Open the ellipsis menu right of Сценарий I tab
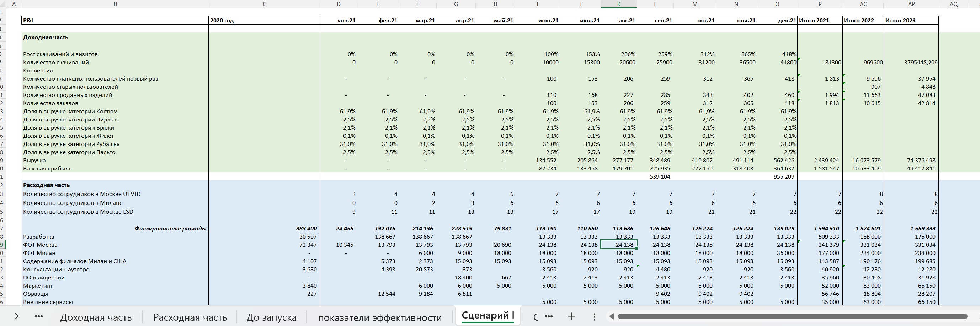Image resolution: width=980 pixels, height=326 pixels. 548,316
